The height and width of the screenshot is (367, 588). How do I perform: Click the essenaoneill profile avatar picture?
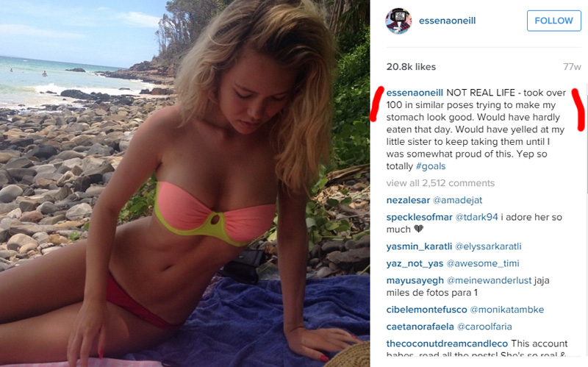[x=398, y=21]
